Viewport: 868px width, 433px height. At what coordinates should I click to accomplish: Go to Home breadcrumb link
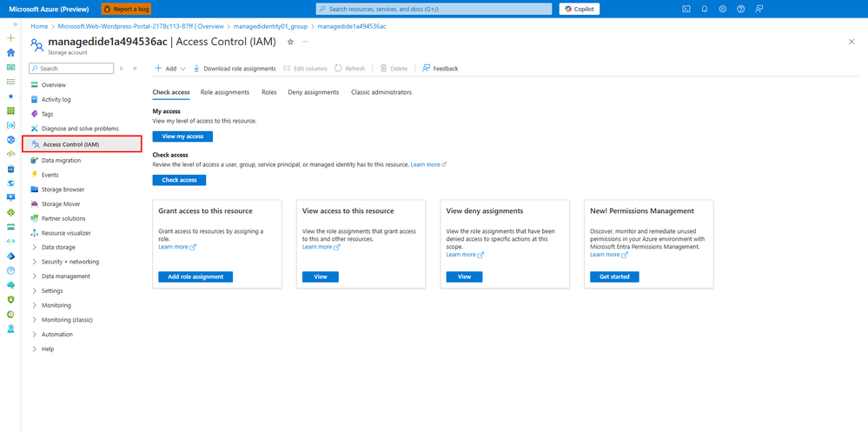39,26
